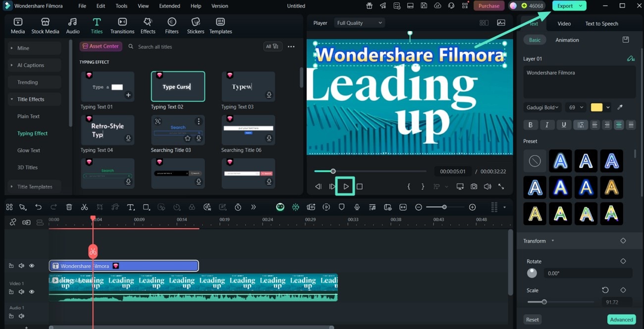
Task: Click the Mark Out brace icon
Action: pyautogui.click(x=423, y=187)
